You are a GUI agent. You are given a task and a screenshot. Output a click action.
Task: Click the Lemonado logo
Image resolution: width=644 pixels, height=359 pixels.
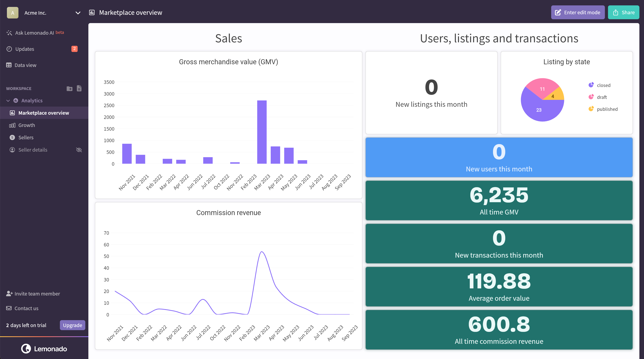(x=44, y=349)
